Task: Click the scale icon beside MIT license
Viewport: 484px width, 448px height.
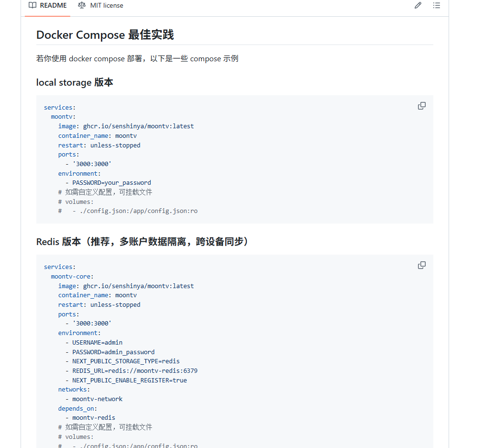Action: 82,6
